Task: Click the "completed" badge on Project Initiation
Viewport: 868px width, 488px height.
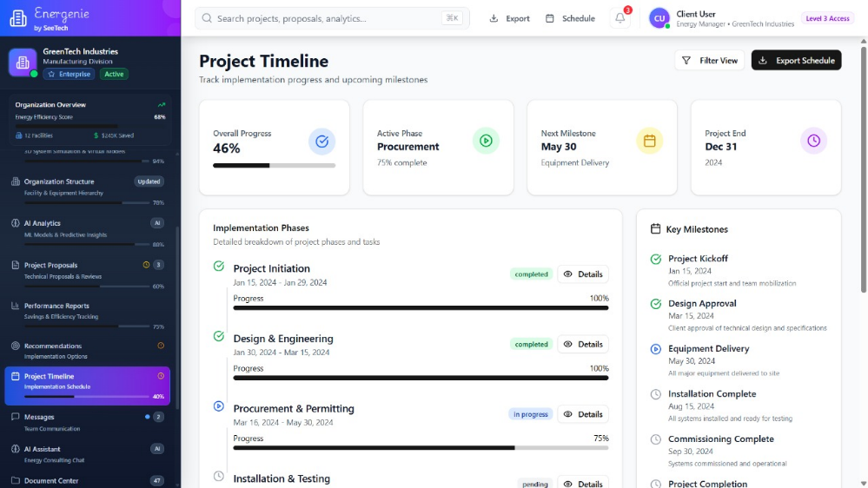Action: tap(531, 274)
